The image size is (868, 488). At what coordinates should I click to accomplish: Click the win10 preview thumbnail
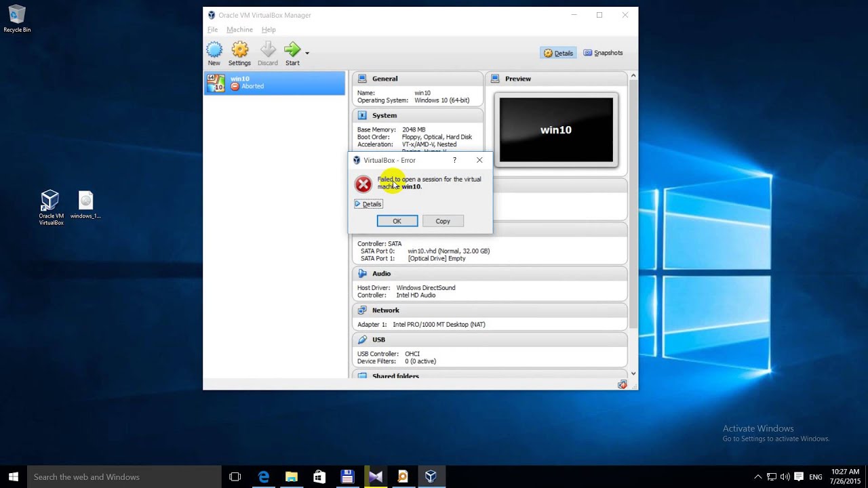(x=556, y=129)
